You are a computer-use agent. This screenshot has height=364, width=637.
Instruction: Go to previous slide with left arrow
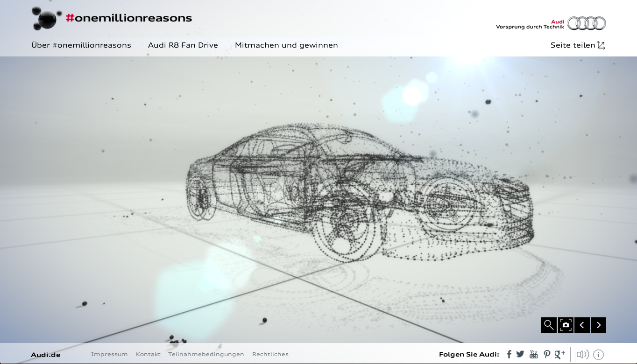pos(582,325)
